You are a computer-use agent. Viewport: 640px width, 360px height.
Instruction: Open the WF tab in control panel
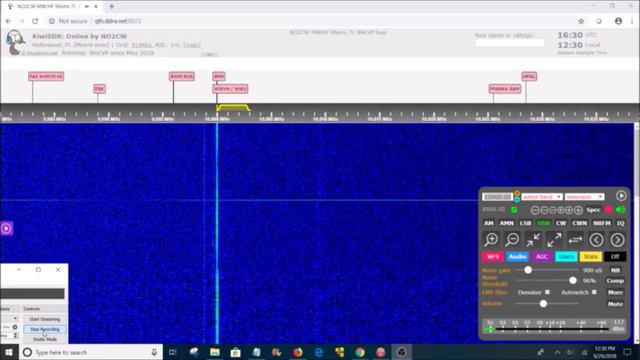[493, 257]
